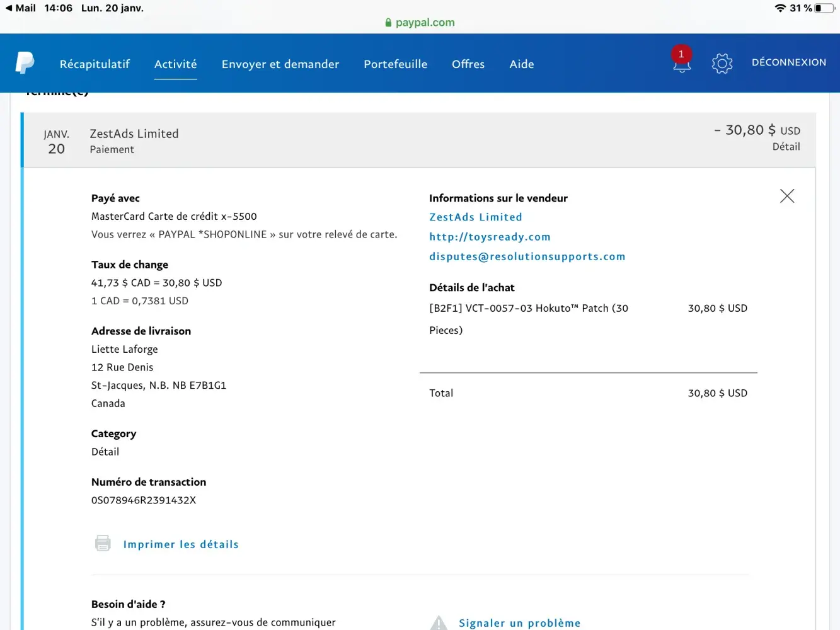Click the printer icon
The height and width of the screenshot is (630, 840).
(103, 543)
